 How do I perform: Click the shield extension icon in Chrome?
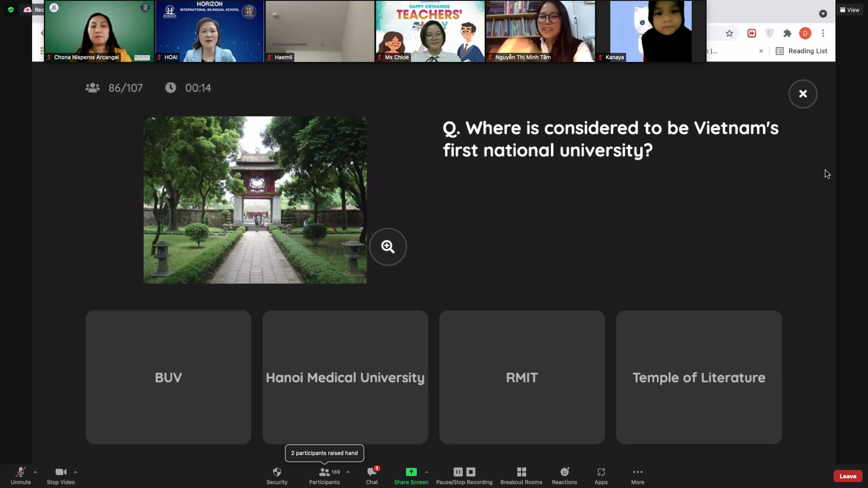click(769, 33)
